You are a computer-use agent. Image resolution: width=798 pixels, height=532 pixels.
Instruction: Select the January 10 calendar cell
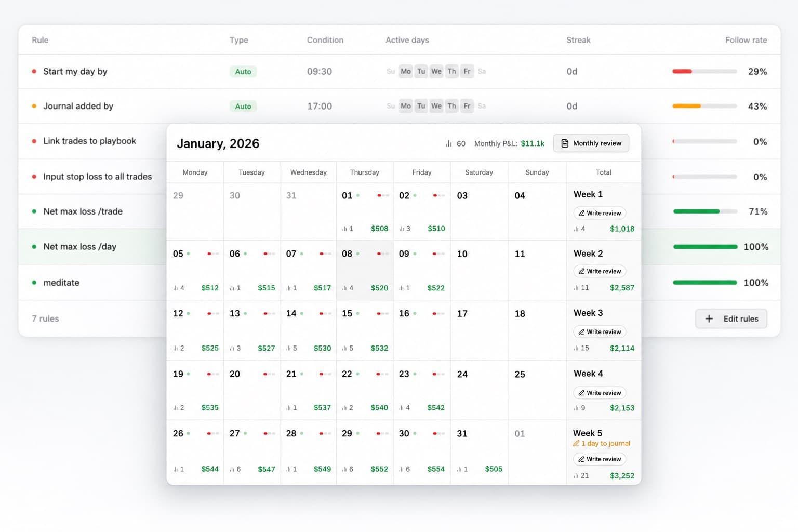[x=479, y=270]
